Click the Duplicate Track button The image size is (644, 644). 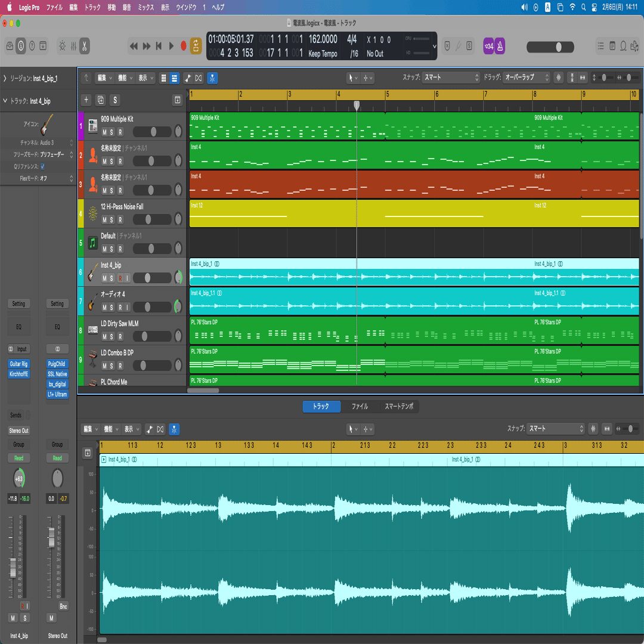click(x=101, y=100)
